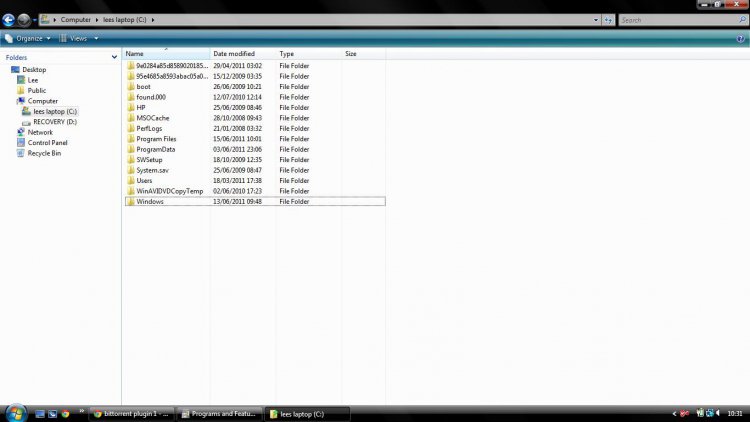
Task: Select Computer in the folder tree
Action: (x=43, y=101)
